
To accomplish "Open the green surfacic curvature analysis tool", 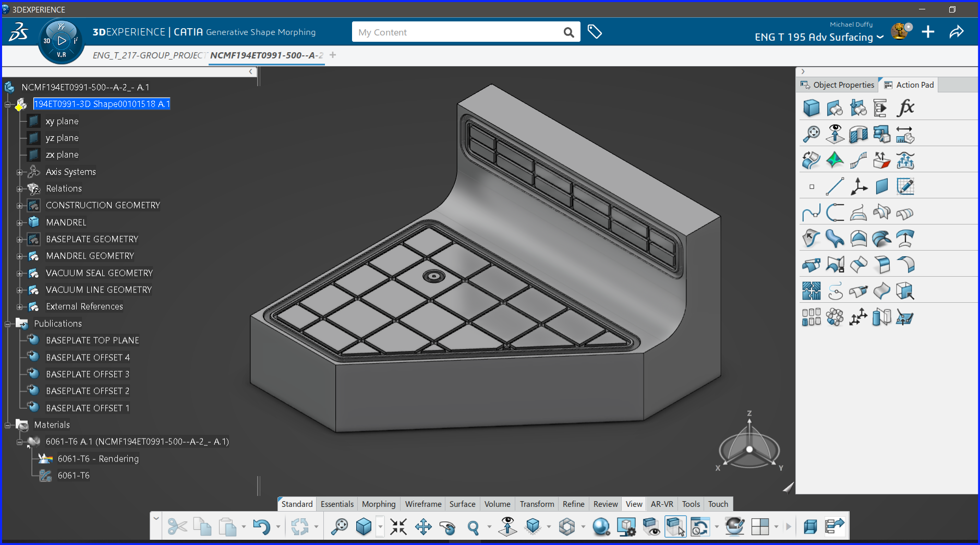I will pos(834,160).
